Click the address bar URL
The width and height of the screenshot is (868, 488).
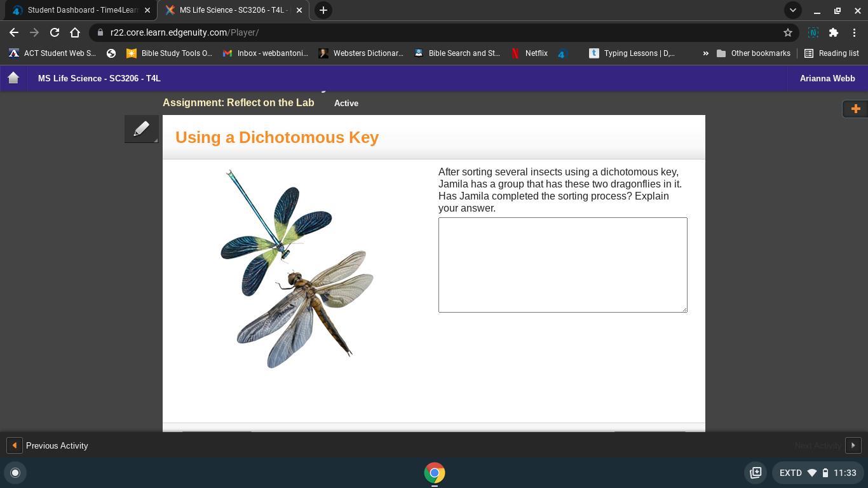click(184, 32)
